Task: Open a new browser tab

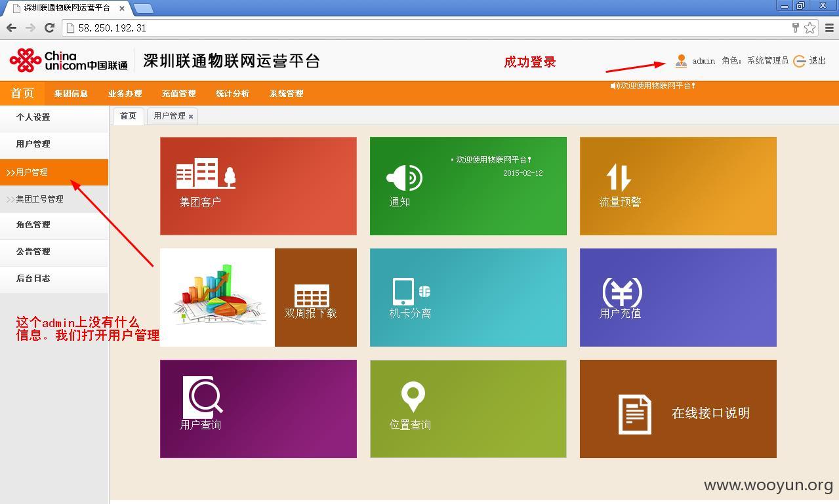Action: pyautogui.click(x=144, y=9)
